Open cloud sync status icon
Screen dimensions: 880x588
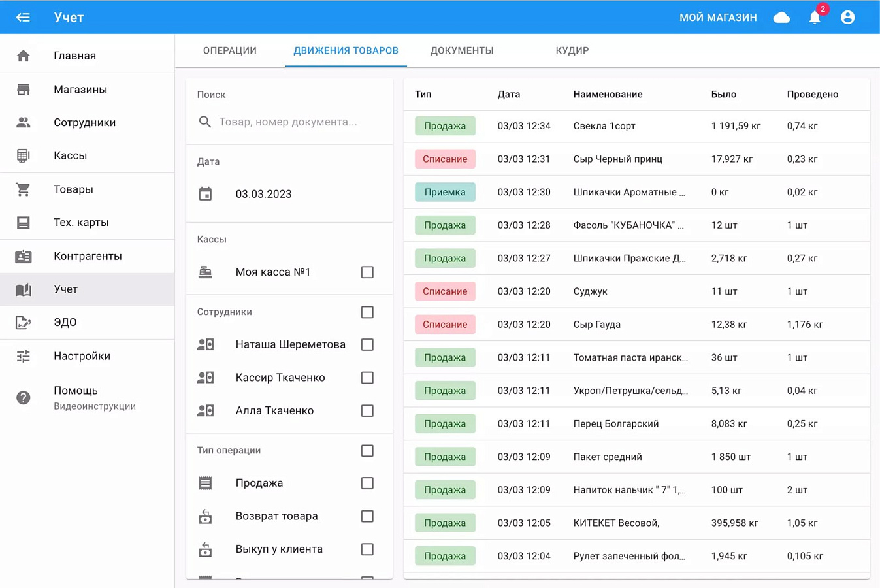[781, 18]
